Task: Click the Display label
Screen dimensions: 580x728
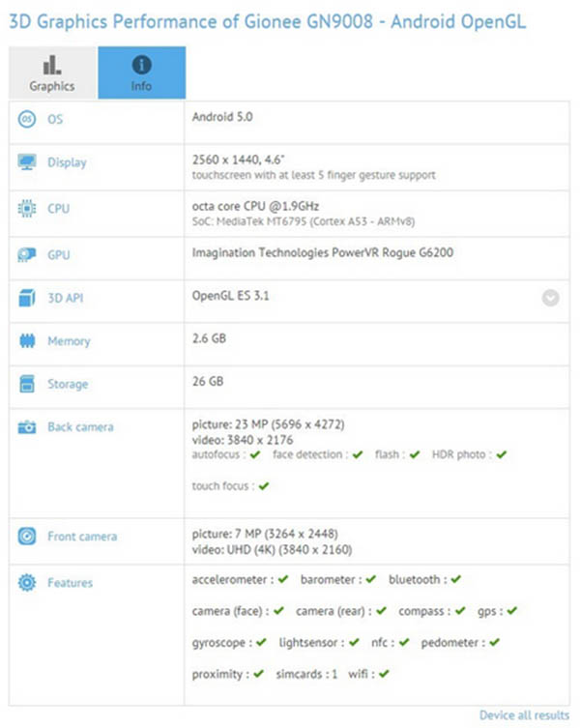Action: (68, 162)
